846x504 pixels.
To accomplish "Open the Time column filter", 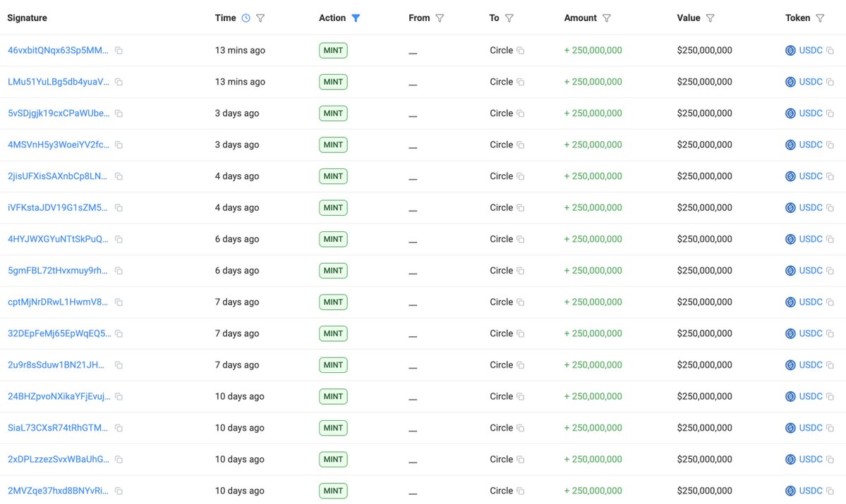I will (260, 18).
